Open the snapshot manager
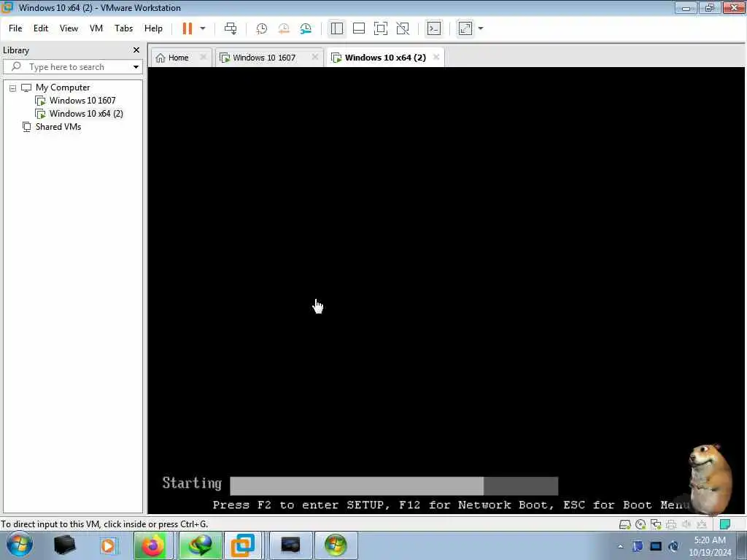The width and height of the screenshot is (747, 560). (306, 28)
